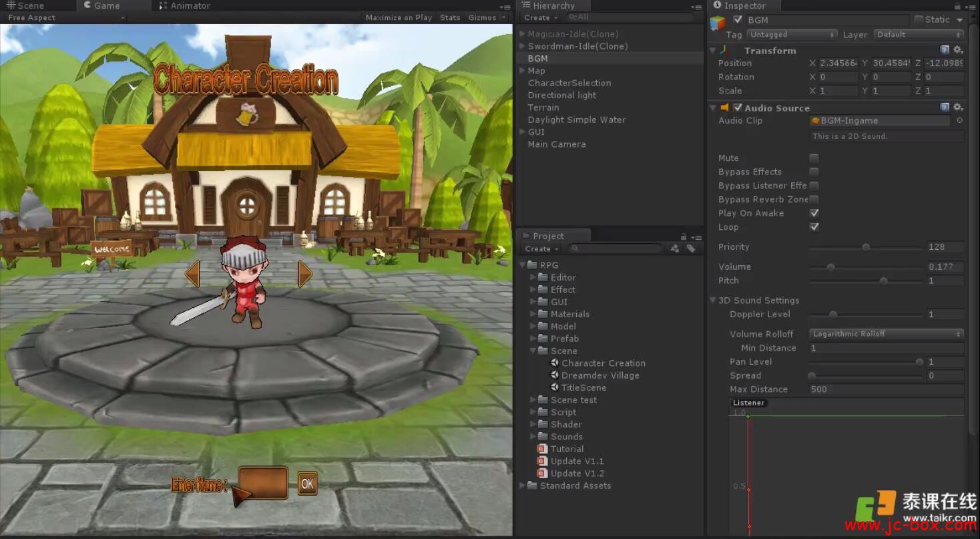980x539 pixels.
Task: Click the Enter Name input box
Action: pyautogui.click(x=263, y=484)
